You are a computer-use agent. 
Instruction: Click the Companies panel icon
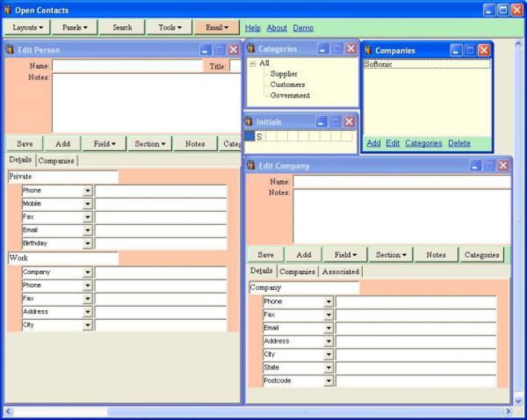pyautogui.click(x=368, y=50)
